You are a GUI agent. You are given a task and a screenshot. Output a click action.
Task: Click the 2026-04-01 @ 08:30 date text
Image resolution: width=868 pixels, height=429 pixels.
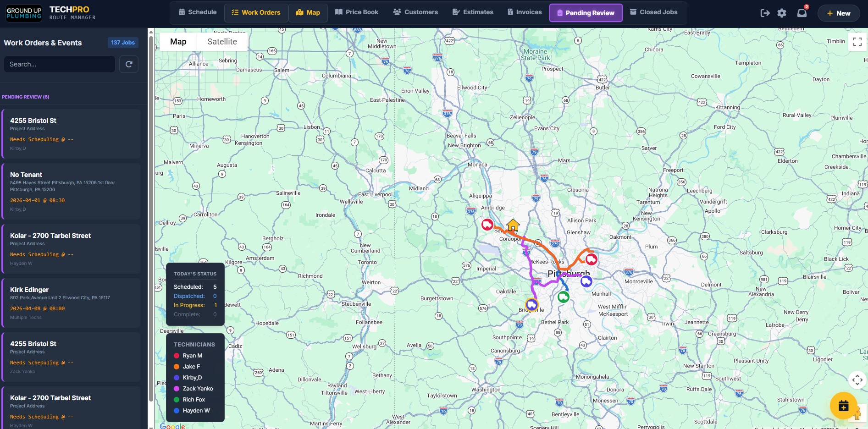pos(38,200)
